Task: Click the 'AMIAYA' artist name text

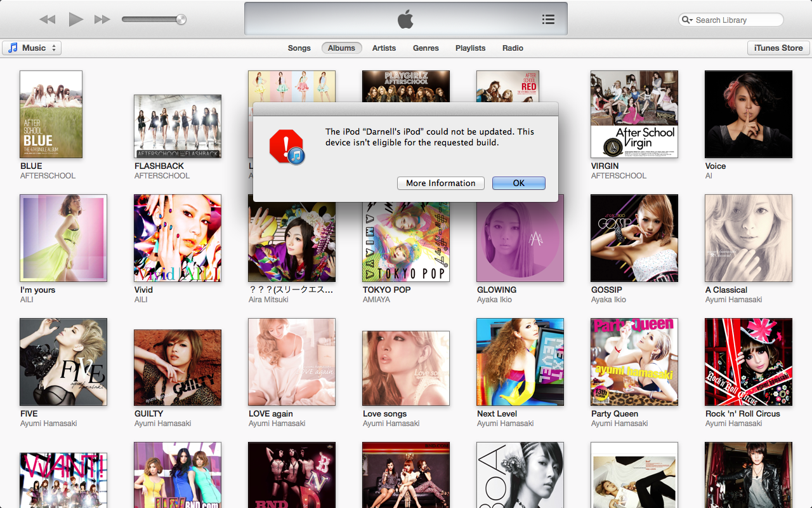Action: tap(377, 300)
